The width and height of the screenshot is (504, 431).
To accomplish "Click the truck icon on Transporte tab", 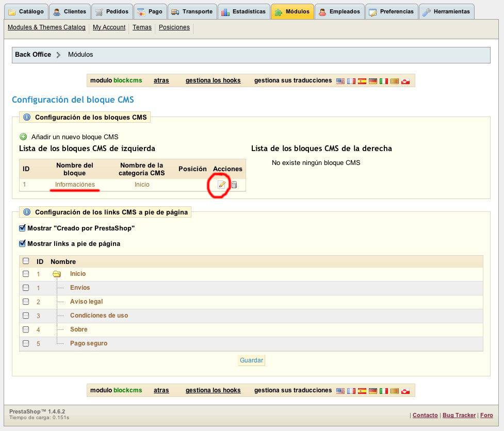I will (x=175, y=12).
